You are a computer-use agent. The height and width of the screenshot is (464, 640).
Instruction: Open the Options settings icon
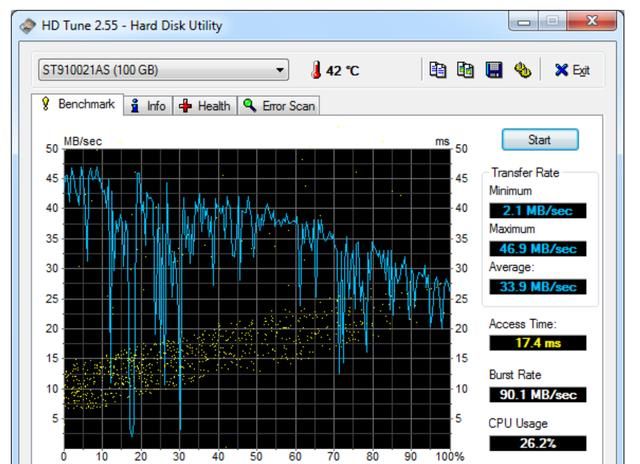coord(521,70)
